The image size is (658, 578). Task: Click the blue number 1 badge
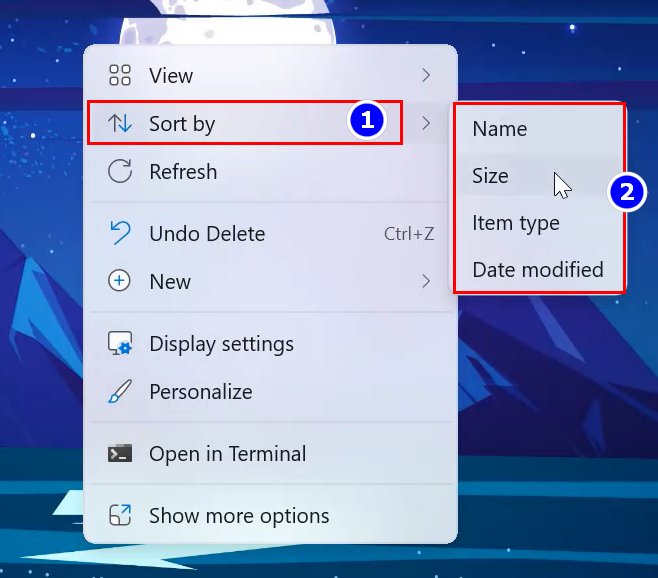pos(366,121)
